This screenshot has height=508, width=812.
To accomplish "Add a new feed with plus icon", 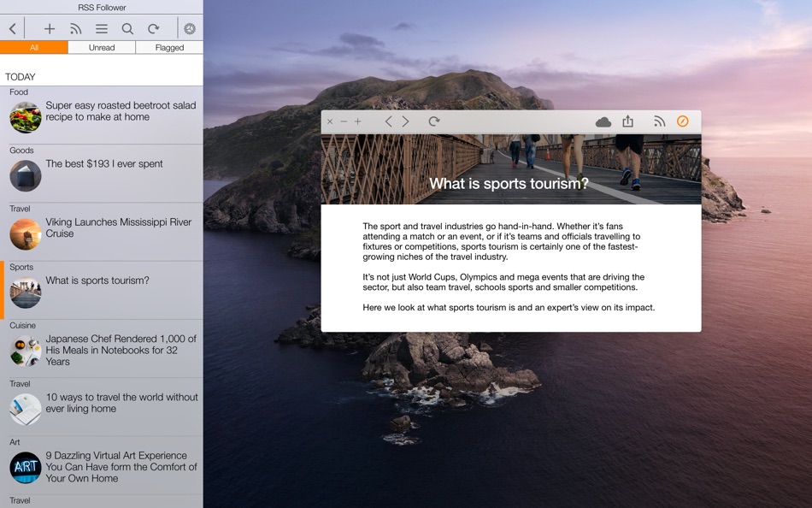I will pyautogui.click(x=50, y=28).
